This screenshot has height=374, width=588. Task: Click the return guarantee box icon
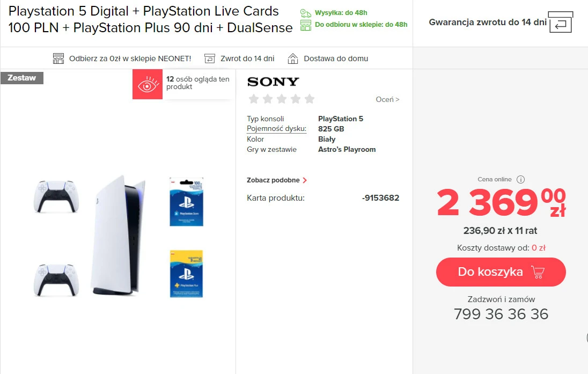click(x=561, y=23)
